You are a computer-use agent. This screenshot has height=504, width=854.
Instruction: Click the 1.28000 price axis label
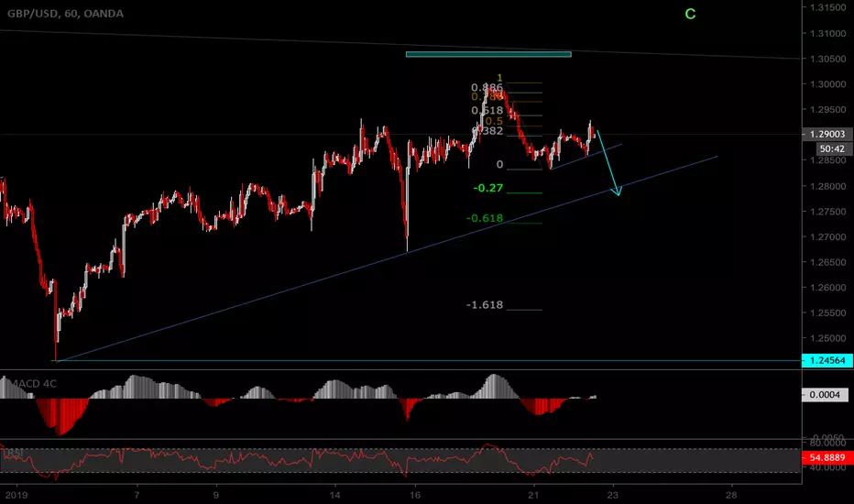coord(827,186)
